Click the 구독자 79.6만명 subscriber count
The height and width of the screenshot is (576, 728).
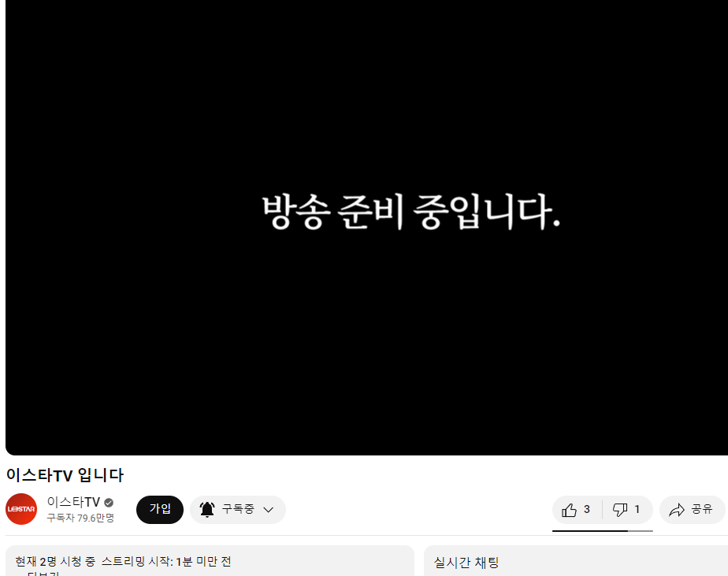(x=80, y=518)
